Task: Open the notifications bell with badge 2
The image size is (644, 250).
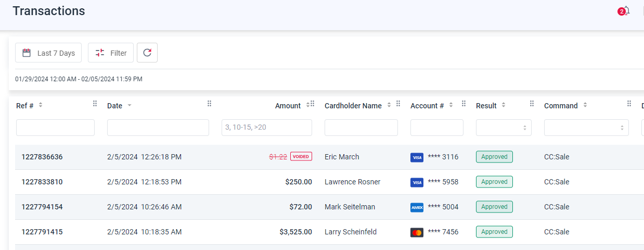Action: tap(624, 11)
